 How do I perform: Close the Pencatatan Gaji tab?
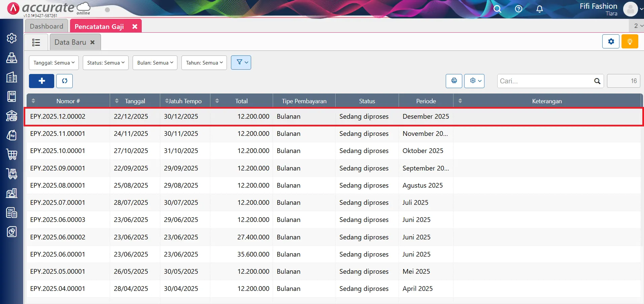[x=135, y=27]
